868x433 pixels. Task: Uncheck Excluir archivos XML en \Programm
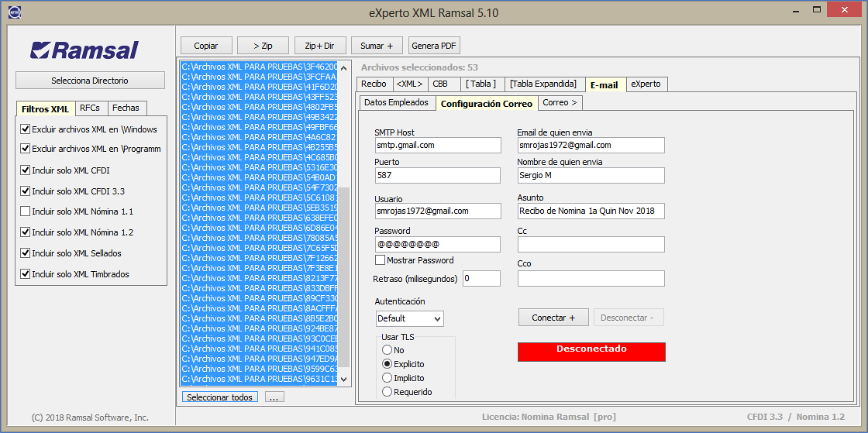tap(25, 149)
